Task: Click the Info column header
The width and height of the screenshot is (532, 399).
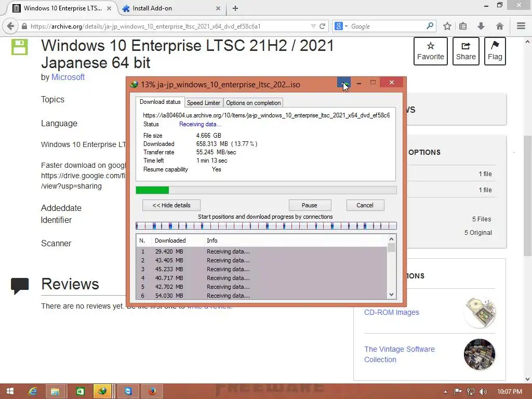Action: 212,241
